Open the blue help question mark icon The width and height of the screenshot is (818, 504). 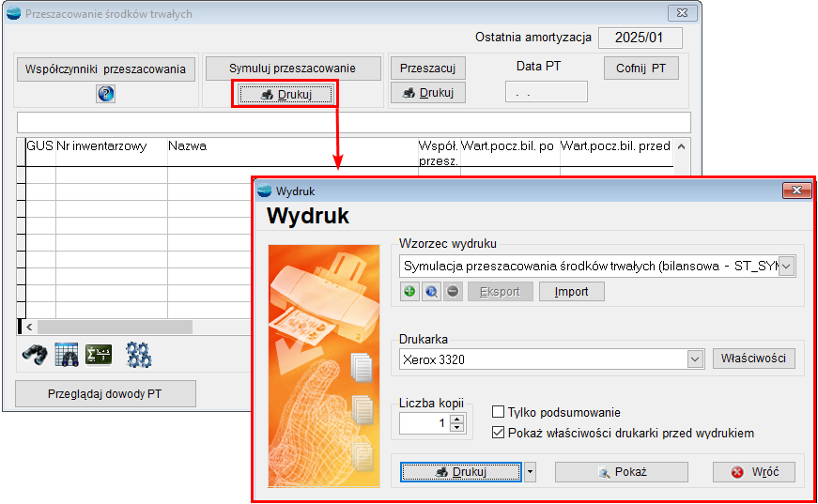tap(106, 94)
